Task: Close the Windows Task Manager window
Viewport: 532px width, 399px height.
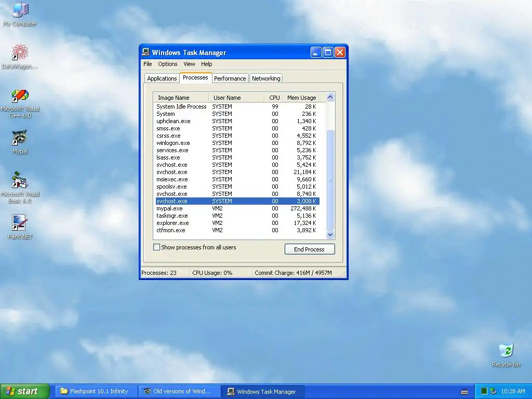Action: [340, 52]
